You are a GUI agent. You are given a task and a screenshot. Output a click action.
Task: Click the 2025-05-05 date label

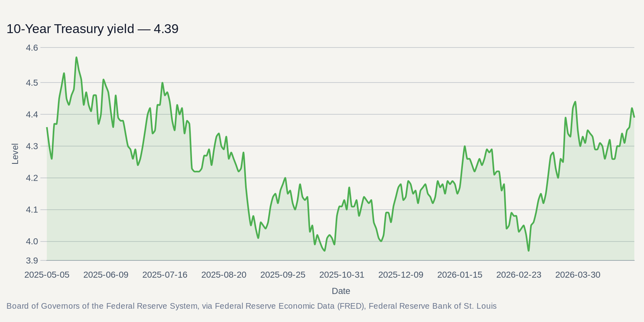[x=47, y=275]
